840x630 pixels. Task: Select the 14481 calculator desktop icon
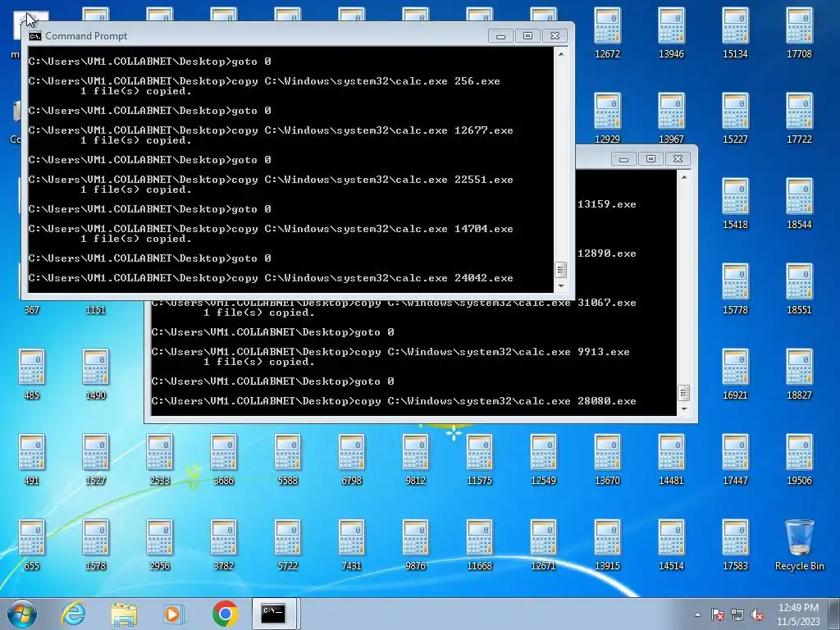671,459
